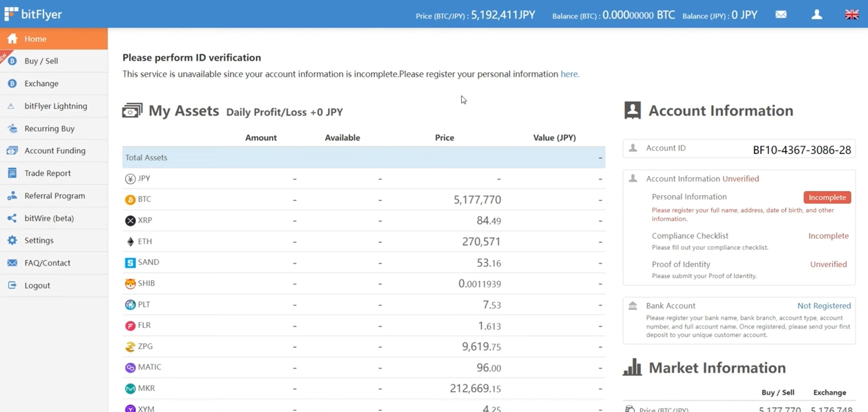Click Personal Information label

tap(689, 197)
